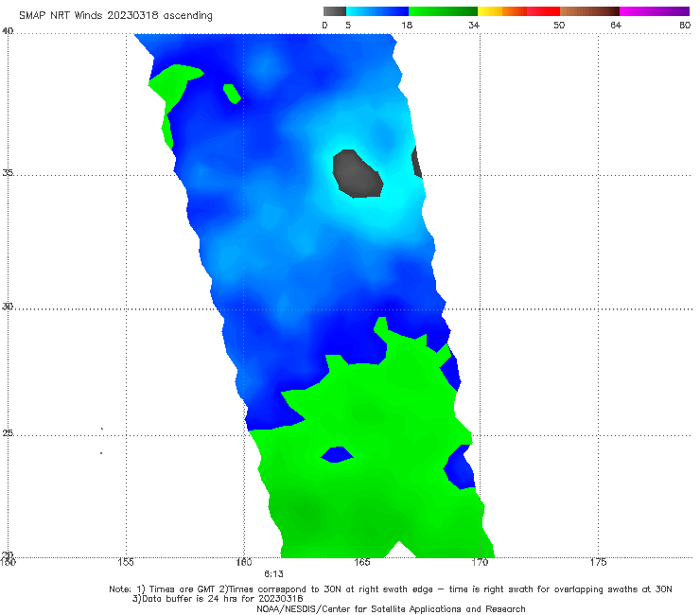
Task: Click the "34" label under the color scale
Action: coord(474,26)
